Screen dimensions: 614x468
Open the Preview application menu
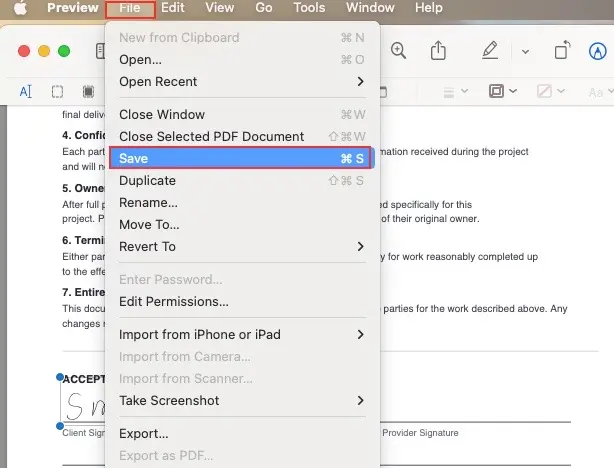72,7
